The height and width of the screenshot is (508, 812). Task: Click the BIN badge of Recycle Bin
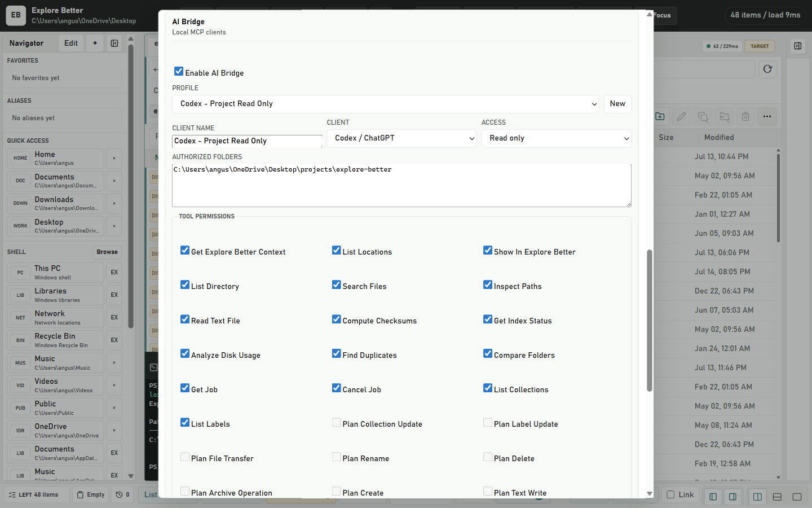20,340
